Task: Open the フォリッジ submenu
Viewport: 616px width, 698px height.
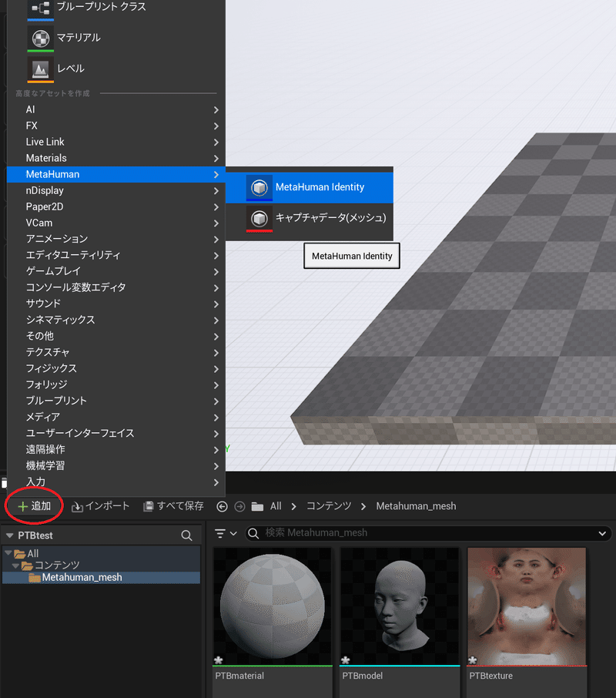Action: click(116, 384)
